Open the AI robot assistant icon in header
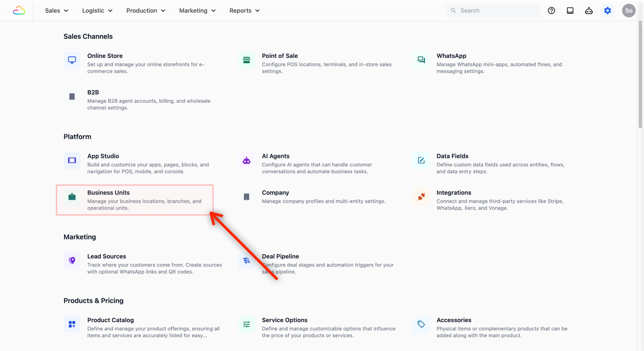This screenshot has width=644, height=351. tap(589, 10)
